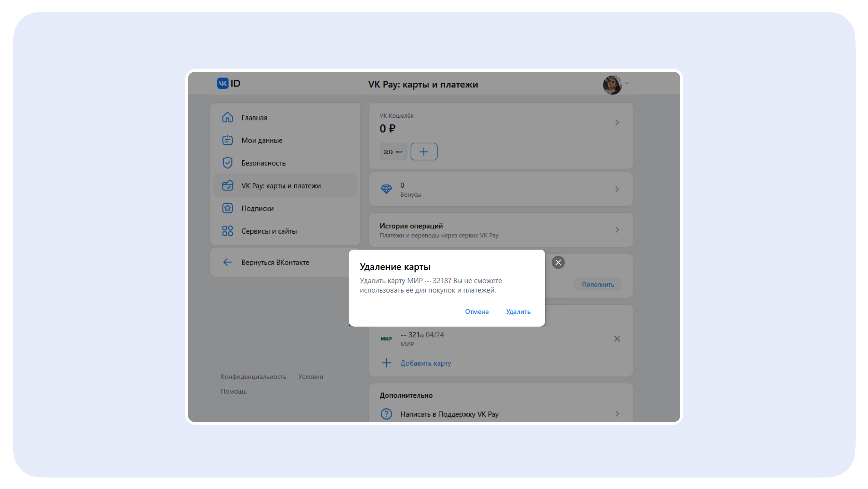Open the Конфиденциальность footer link
This screenshot has width=868, height=489.
coord(253,376)
